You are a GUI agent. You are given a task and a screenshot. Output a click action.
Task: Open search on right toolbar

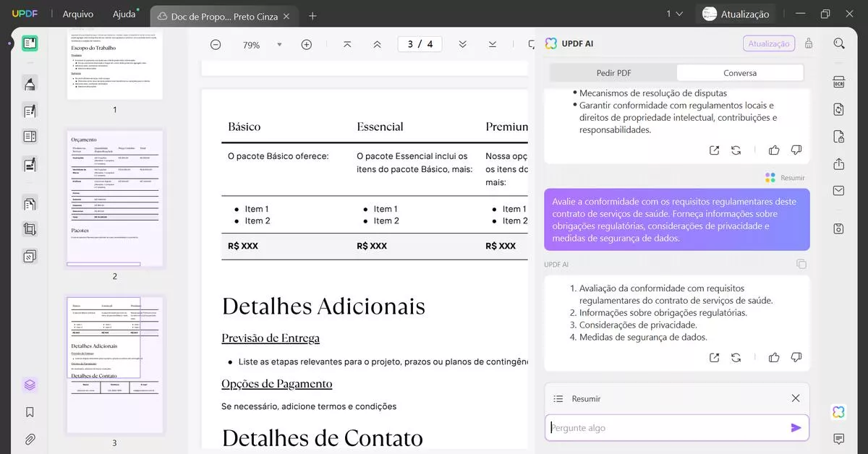(839, 43)
